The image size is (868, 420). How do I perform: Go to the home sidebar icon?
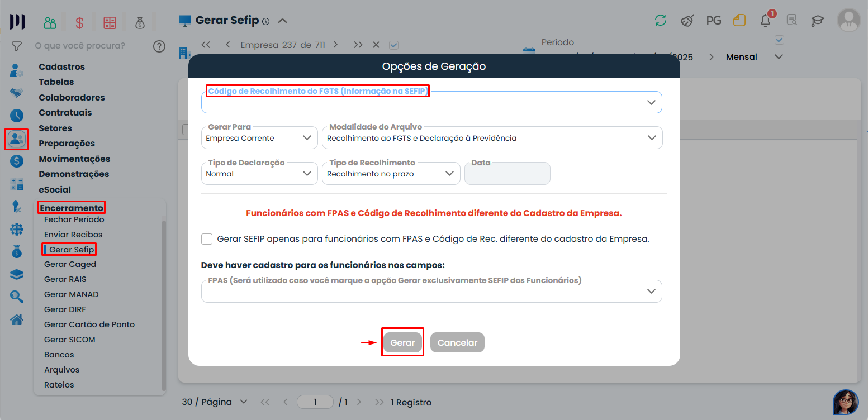tap(17, 319)
